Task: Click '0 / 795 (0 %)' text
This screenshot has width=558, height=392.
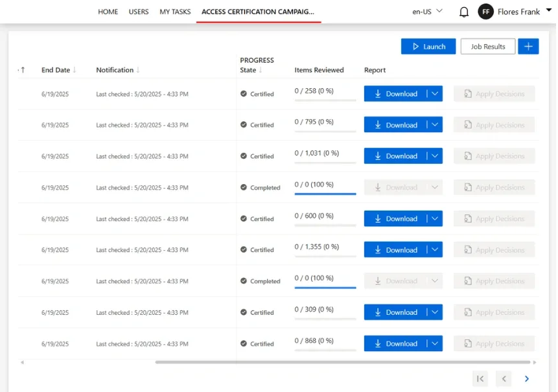Action: [x=315, y=122]
